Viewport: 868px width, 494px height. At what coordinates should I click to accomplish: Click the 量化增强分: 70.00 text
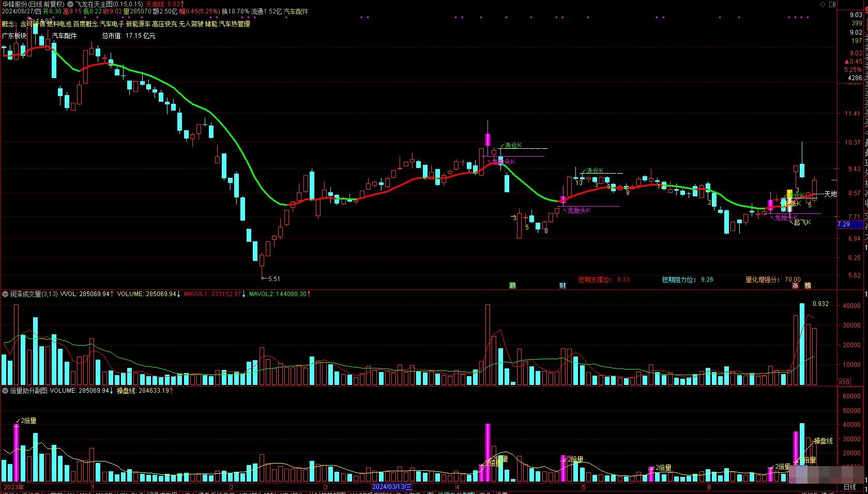(x=773, y=280)
